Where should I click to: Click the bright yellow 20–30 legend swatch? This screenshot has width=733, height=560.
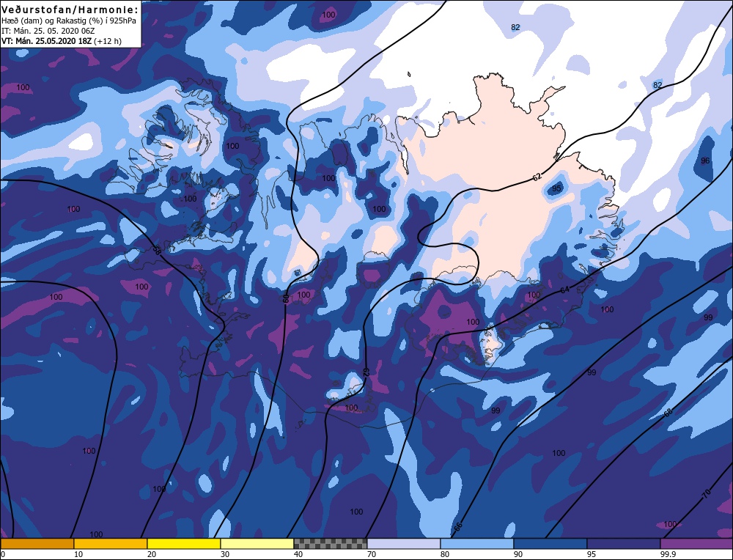pyautogui.click(x=184, y=543)
